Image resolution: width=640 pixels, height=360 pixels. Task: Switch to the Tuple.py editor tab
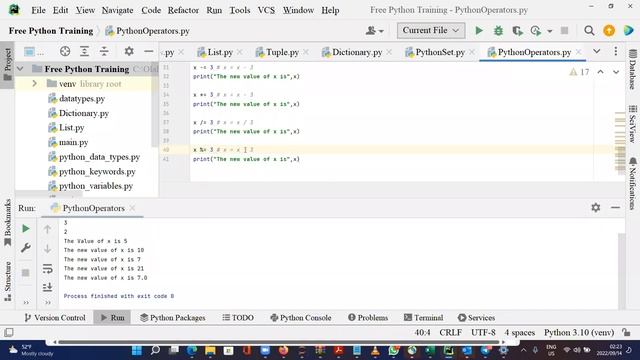point(282,52)
